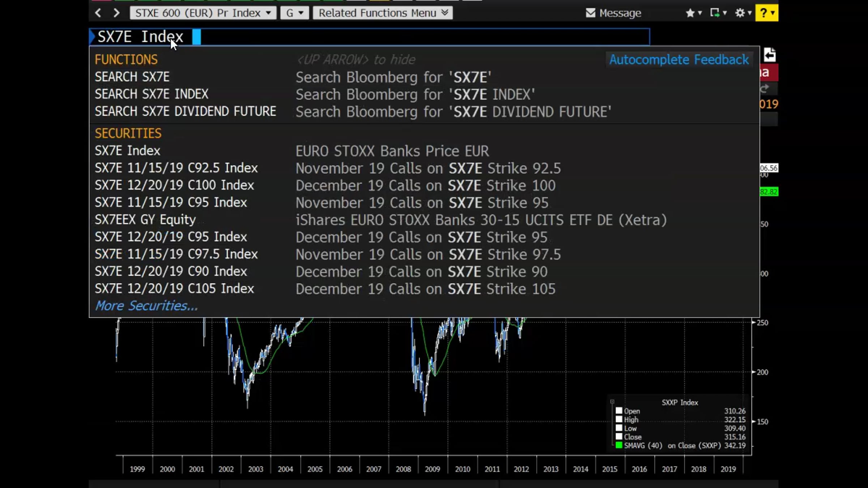
Task: Click the forward navigation arrow
Action: [116, 13]
